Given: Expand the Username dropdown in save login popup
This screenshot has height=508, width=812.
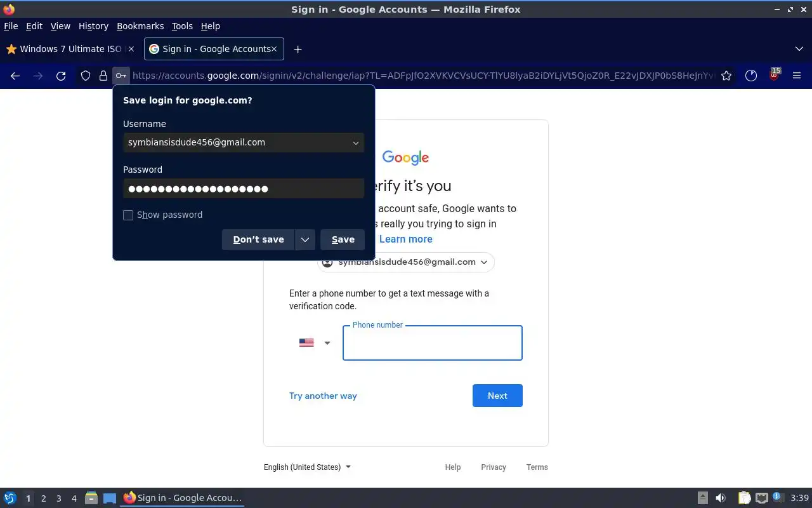Looking at the screenshot, I should [x=356, y=143].
